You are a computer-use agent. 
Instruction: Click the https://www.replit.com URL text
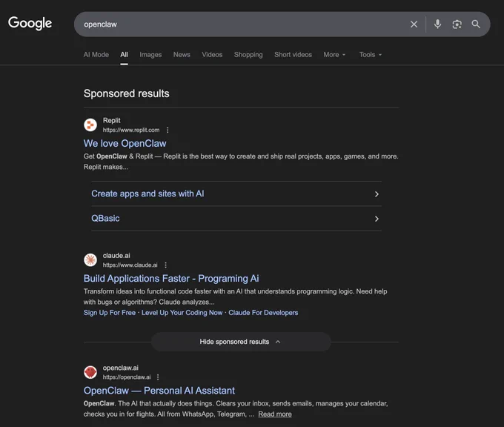[131, 130]
